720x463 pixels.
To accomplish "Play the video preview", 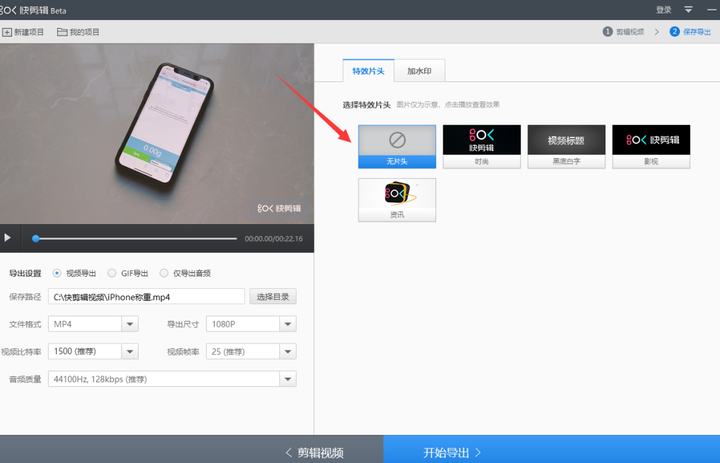I will [x=7, y=237].
